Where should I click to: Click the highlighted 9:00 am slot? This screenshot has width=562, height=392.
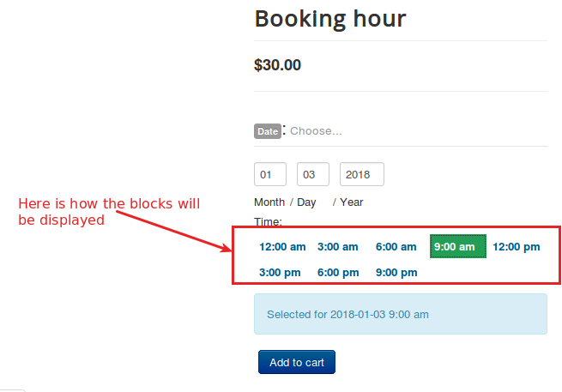tap(458, 247)
